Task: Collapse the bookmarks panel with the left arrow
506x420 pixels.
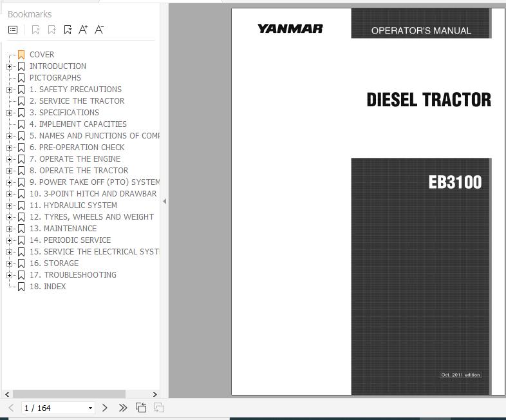Action: pos(165,202)
